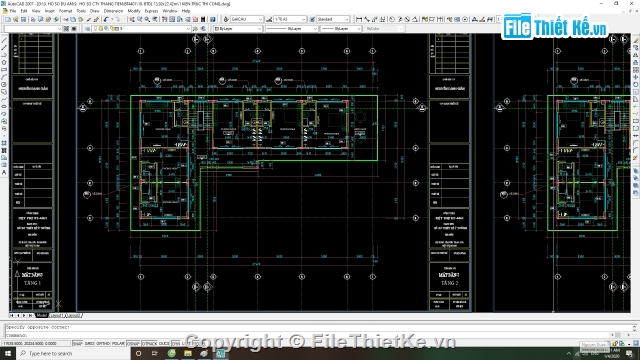This screenshot has height=360, width=640.
Task: Open the ByLayer color dropdown
Action: click(x=238, y=29)
